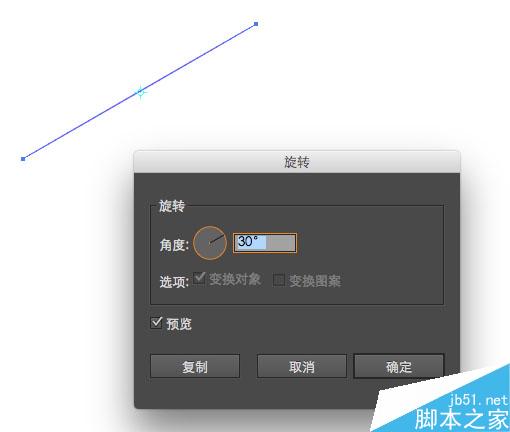The width and height of the screenshot is (510, 432).
Task: Click the 取消 button
Action: (302, 366)
